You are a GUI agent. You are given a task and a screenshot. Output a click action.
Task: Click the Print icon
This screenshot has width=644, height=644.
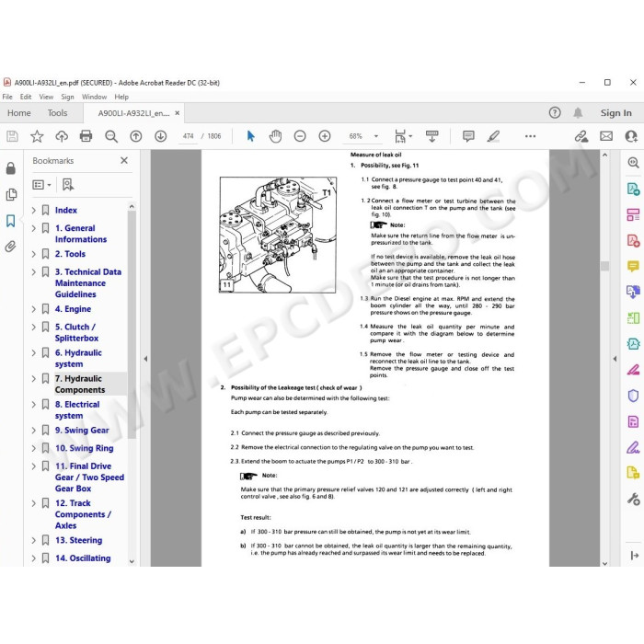pyautogui.click(x=86, y=136)
